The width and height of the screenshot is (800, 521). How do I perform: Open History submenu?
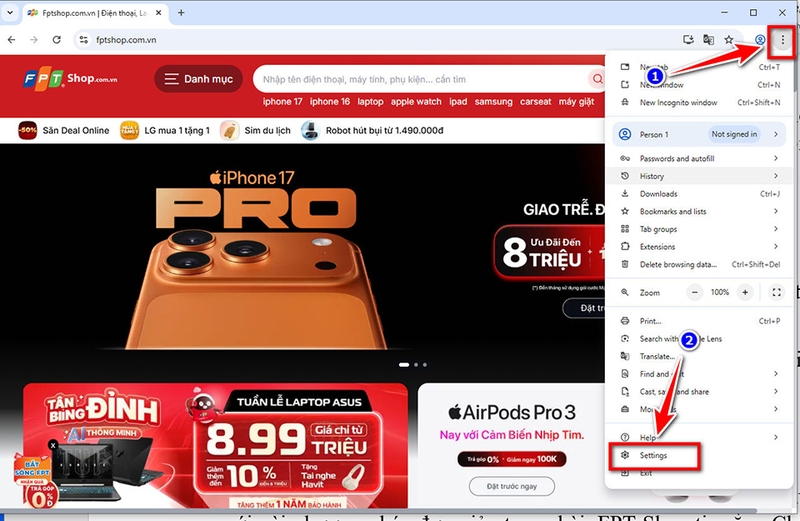coord(700,176)
